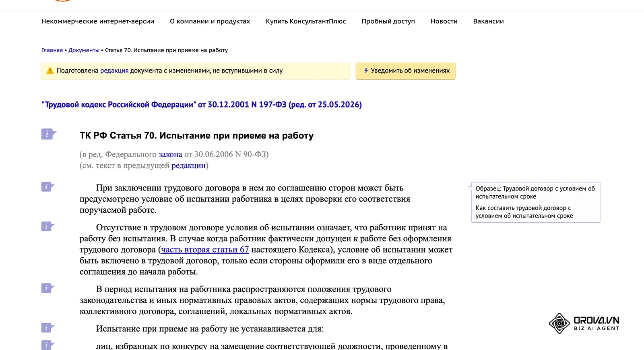644x350 pixels.
Task: Open 'Как составить трудовой договор' sidebar link
Action: tap(524, 212)
